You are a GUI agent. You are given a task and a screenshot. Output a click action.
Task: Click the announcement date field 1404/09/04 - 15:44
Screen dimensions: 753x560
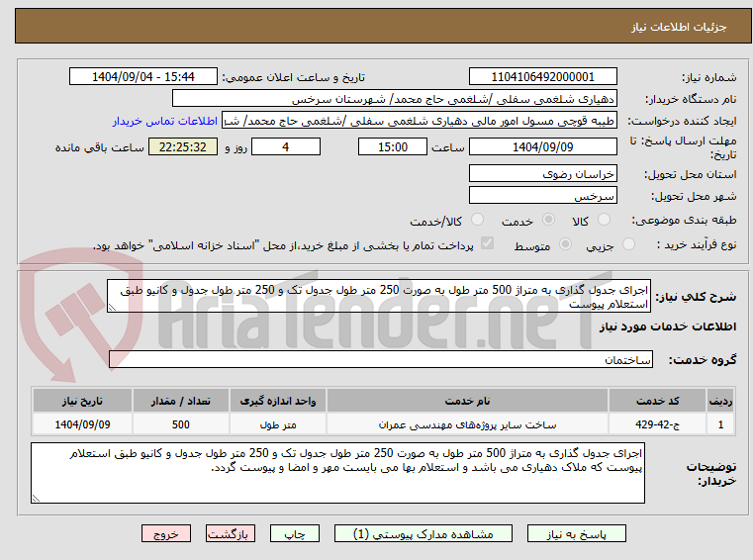point(143,76)
